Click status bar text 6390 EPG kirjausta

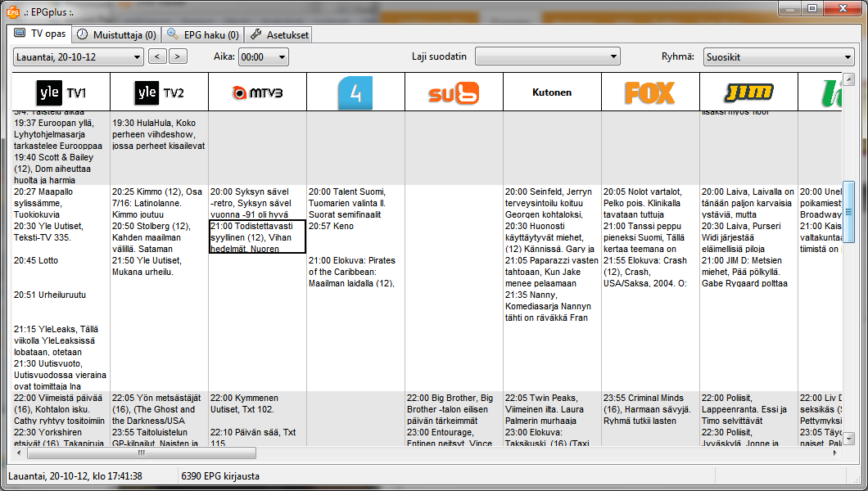click(x=220, y=476)
